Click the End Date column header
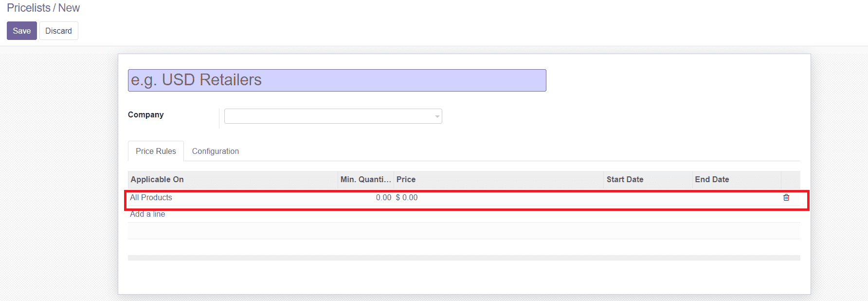The width and height of the screenshot is (868, 301). pos(712,179)
